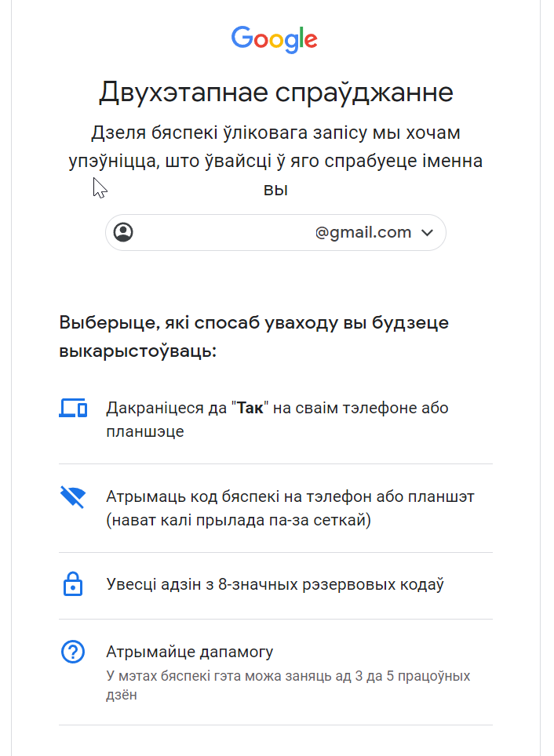
Task: Click the @gmail.com email text
Action: pos(363,232)
